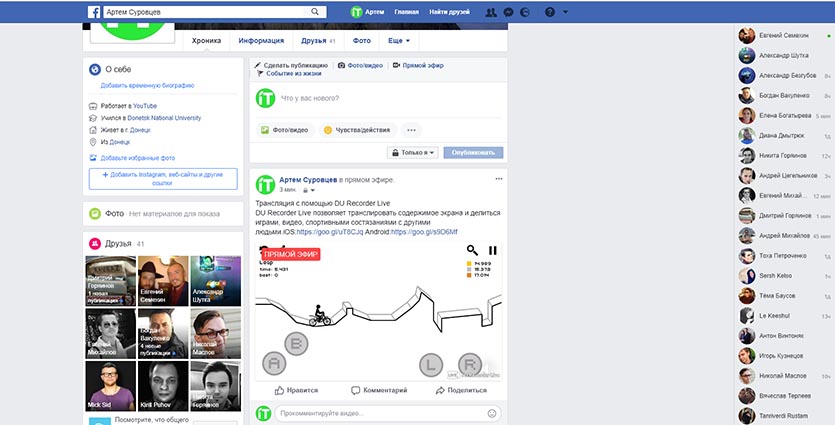Screen dimensions: 835x425
Task: Click the L control button in video
Action: pyautogui.click(x=431, y=365)
